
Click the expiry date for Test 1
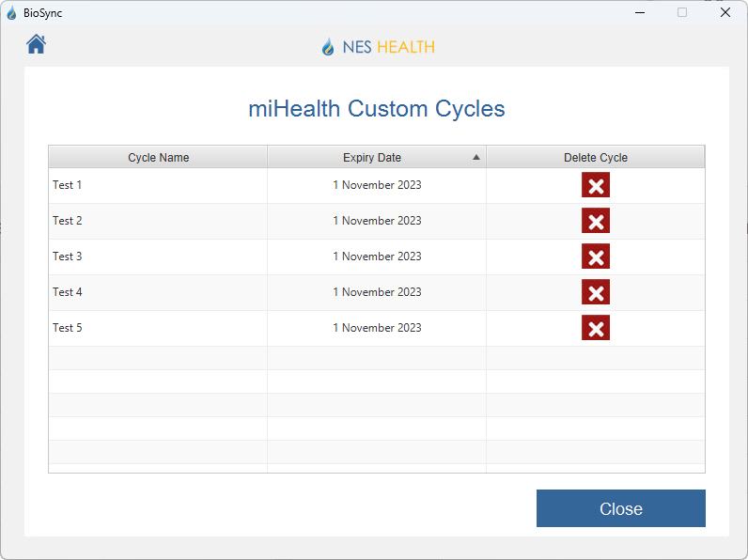pos(377,185)
